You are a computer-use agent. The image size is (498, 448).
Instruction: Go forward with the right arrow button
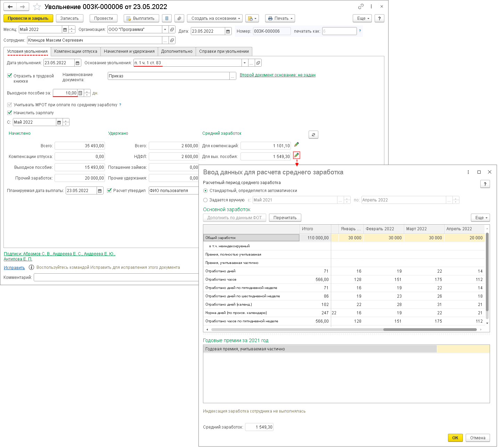click(x=23, y=7)
